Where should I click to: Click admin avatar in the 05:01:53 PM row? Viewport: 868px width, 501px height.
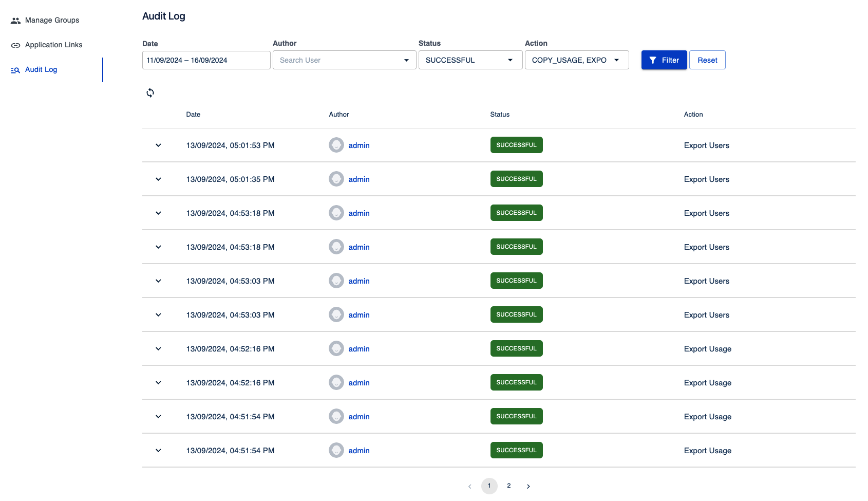[x=336, y=145]
